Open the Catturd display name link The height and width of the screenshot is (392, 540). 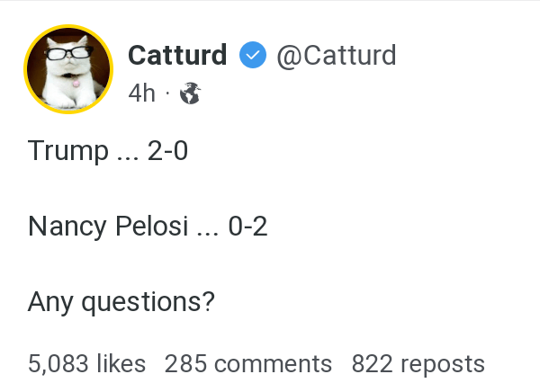click(x=177, y=56)
